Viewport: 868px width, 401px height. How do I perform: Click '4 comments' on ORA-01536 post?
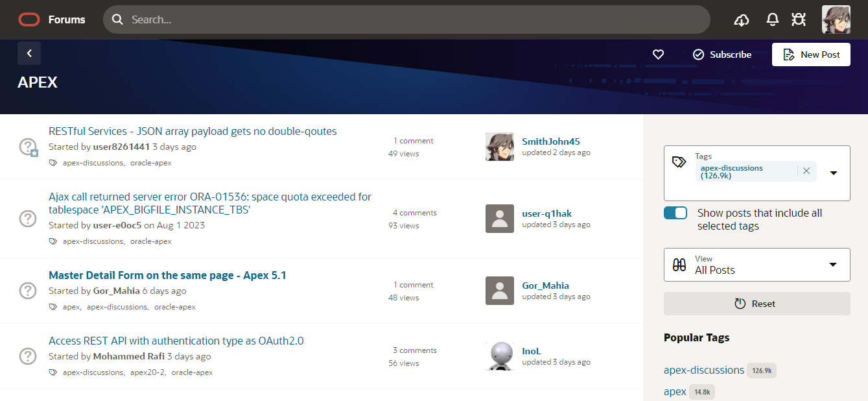point(414,213)
